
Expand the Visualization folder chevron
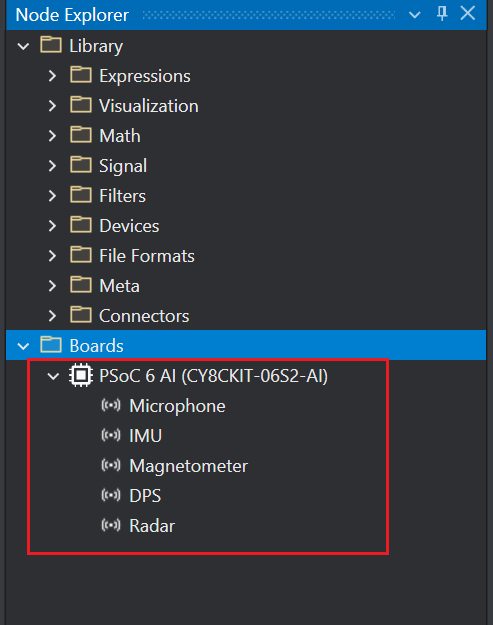coord(52,106)
